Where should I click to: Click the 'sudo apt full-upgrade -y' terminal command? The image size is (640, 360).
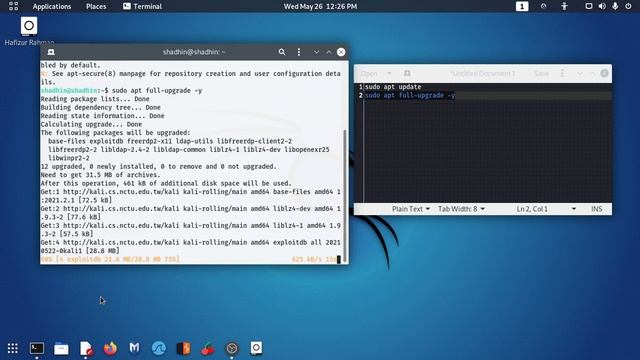click(157, 90)
